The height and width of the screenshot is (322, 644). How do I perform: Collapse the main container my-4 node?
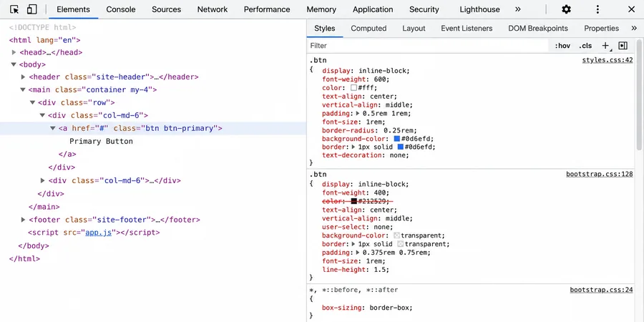(x=23, y=89)
